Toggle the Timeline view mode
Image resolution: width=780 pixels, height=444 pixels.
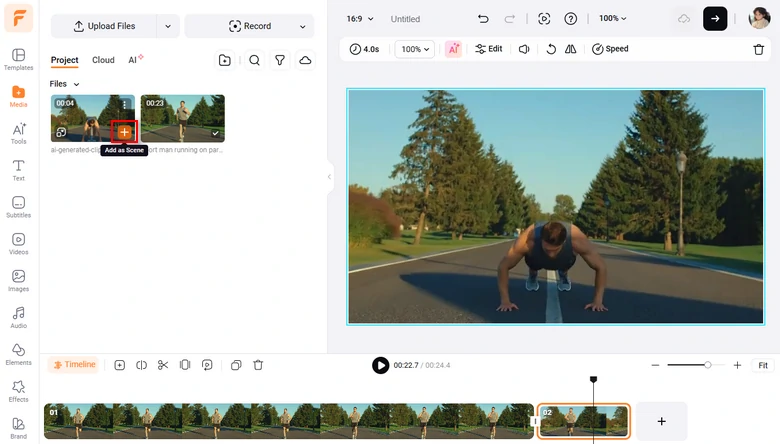coord(74,364)
